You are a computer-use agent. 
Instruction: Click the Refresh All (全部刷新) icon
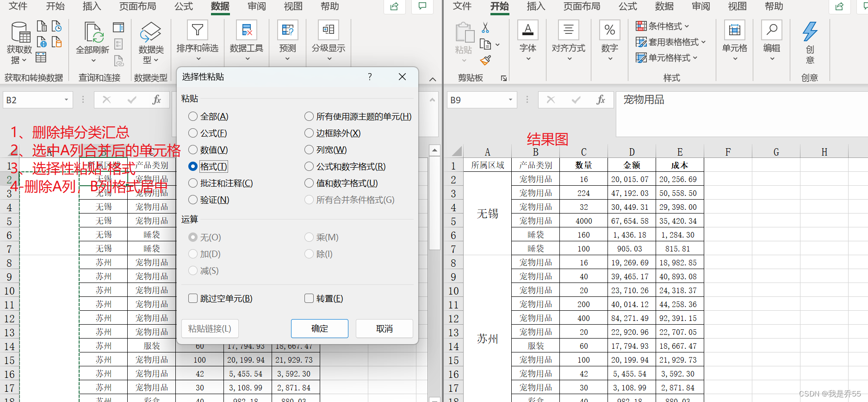[x=94, y=32]
